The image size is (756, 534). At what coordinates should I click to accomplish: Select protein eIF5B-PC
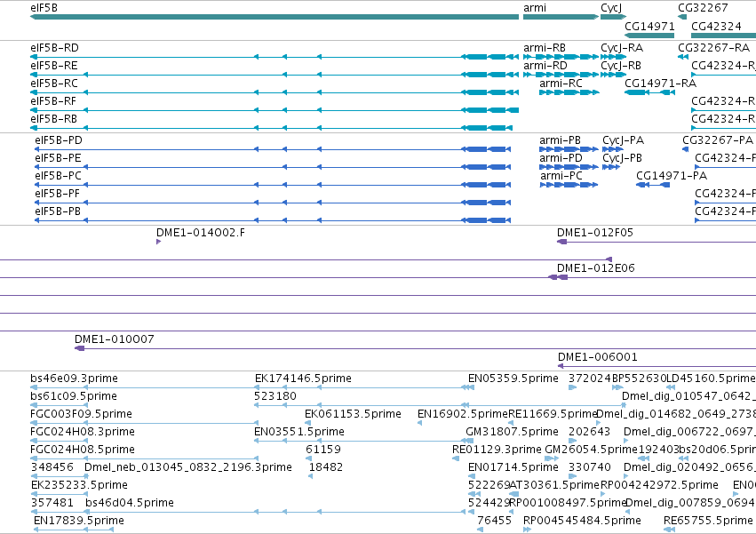58,176
